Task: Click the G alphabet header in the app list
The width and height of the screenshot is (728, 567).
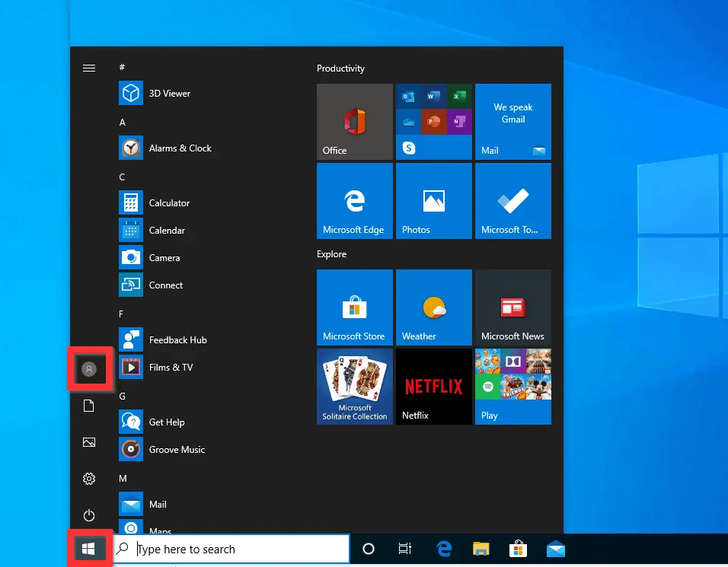Action: tap(122, 396)
